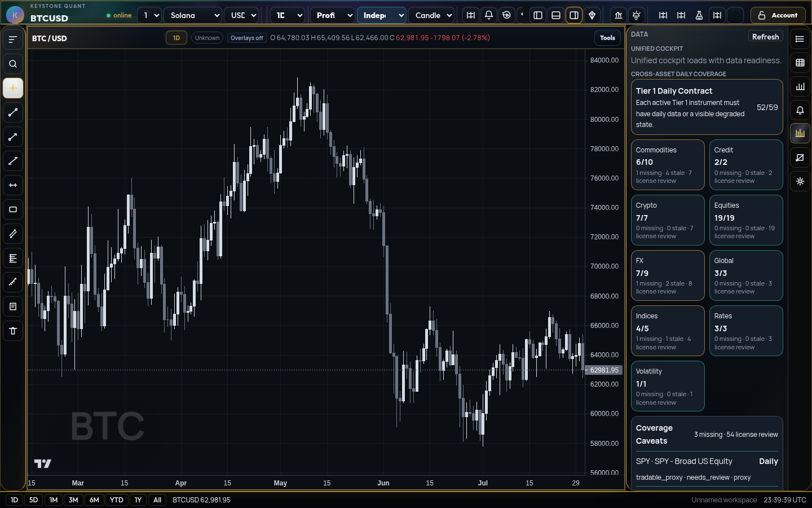
Task: Open the Volatility 1/1 coverage card
Action: [668, 386]
